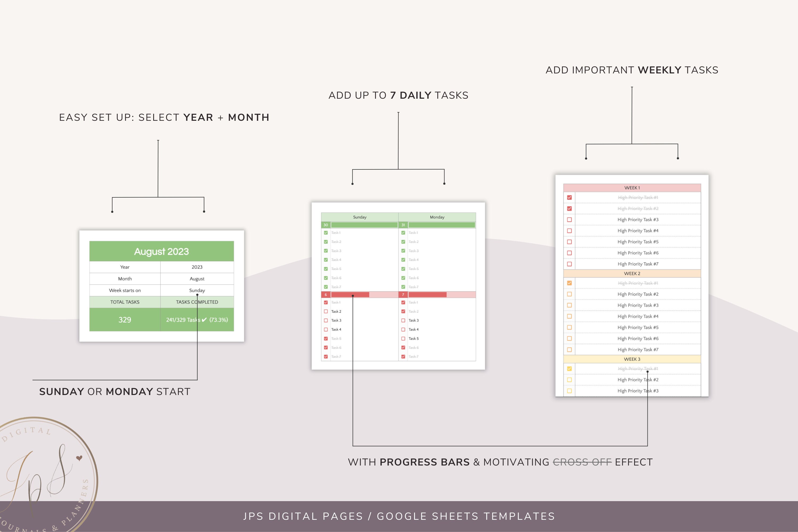Click the day number 30 cell
The height and width of the screenshot is (532, 798).
point(326,225)
